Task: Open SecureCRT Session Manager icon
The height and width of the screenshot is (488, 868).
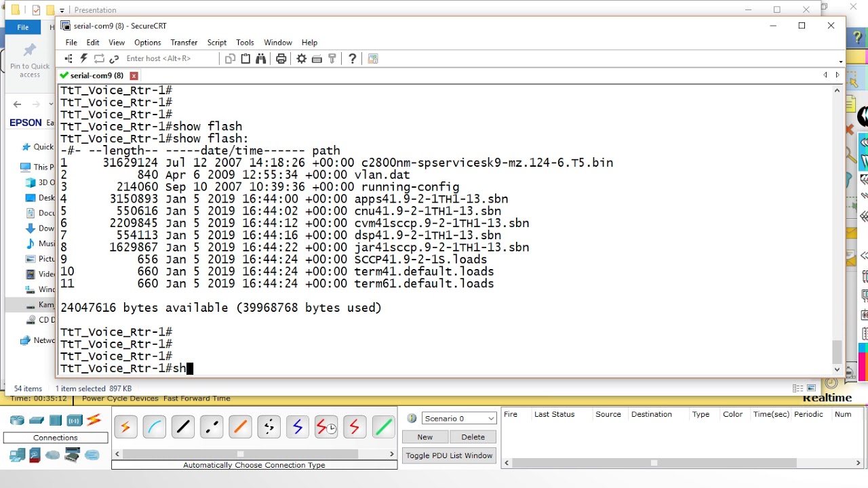Action: click(68, 59)
